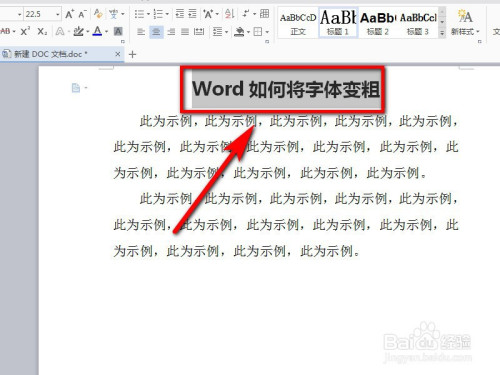
Task: Open the line spacing tool
Action: (218, 32)
